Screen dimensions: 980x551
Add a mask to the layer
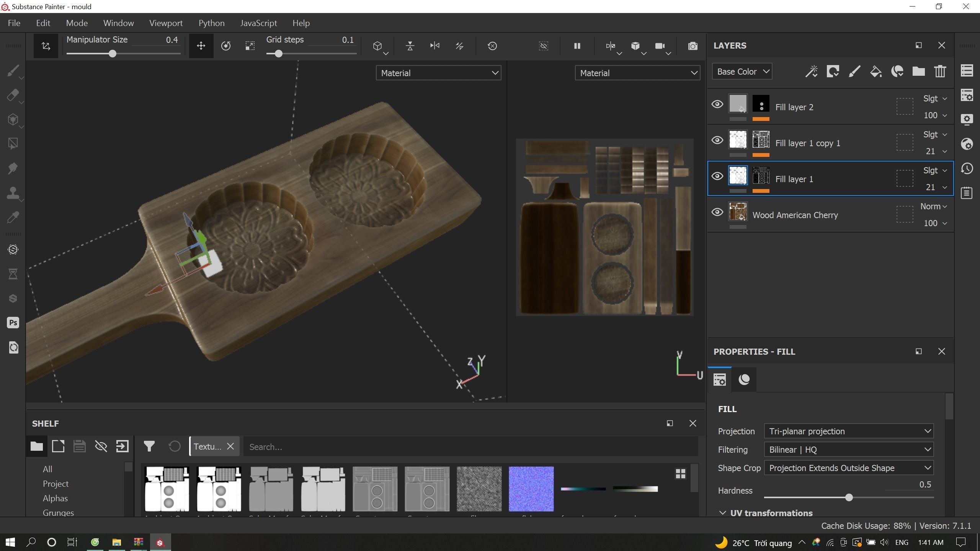click(x=833, y=72)
